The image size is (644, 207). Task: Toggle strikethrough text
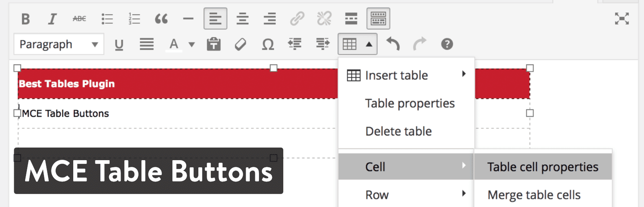click(80, 19)
